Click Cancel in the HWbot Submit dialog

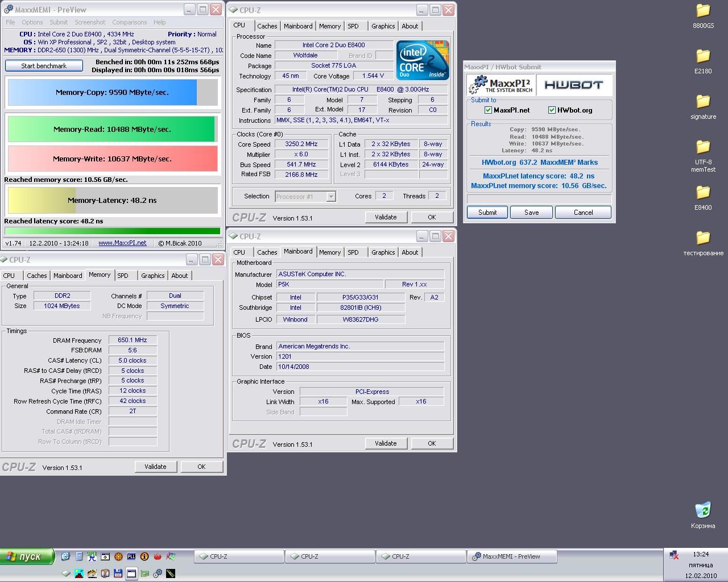tap(583, 212)
